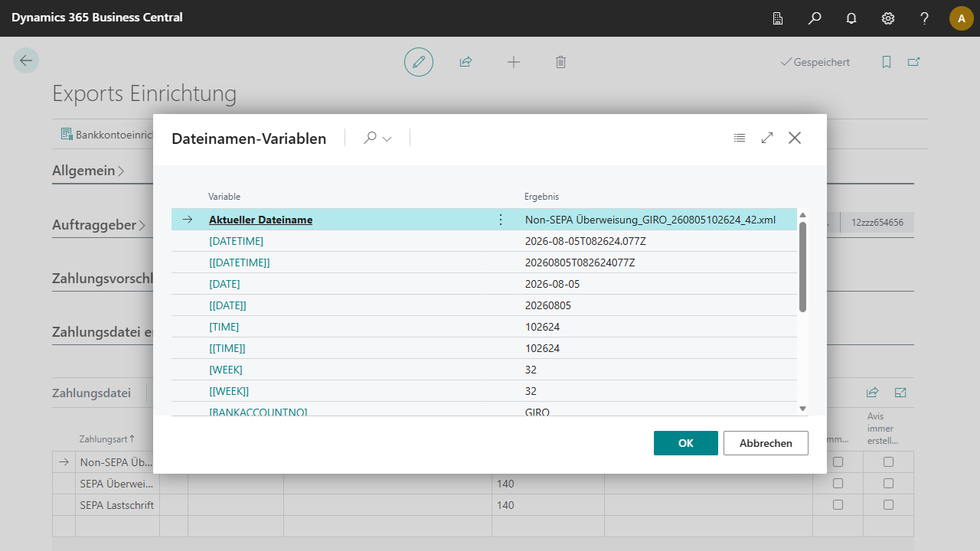
Task: Confirm the dialog with OK
Action: click(686, 443)
